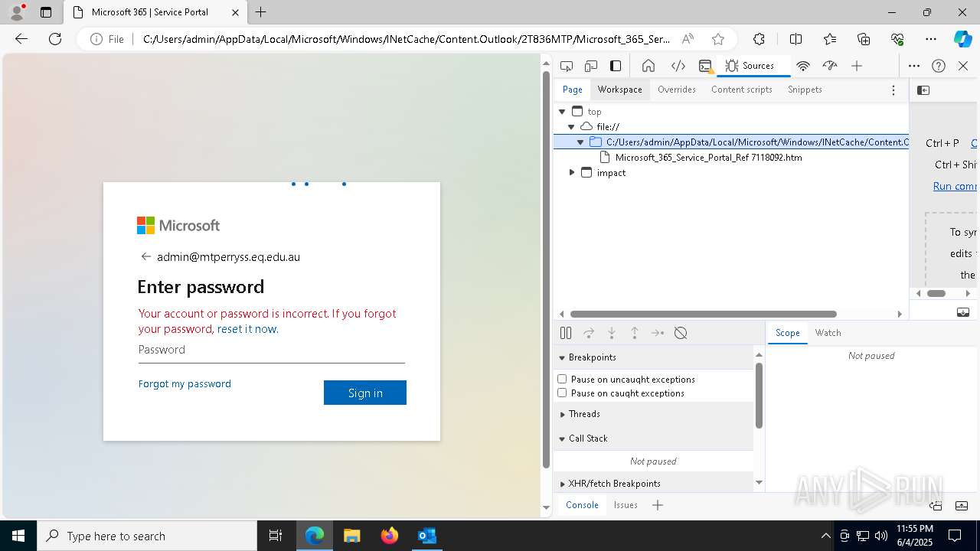Viewport: 980px width, 551px height.
Task: Collapse the C:/Users/admin folder node
Action: pos(580,142)
